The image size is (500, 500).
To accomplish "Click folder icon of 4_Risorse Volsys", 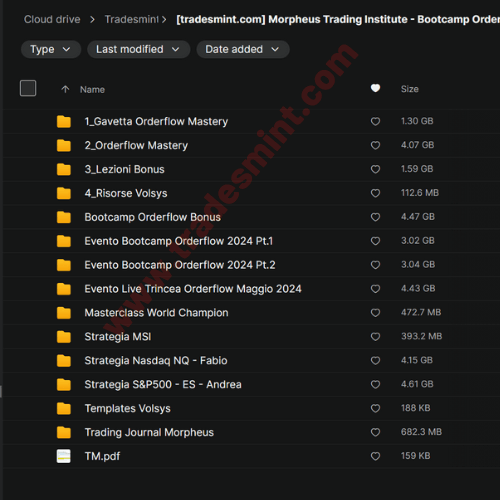I will (x=64, y=193).
